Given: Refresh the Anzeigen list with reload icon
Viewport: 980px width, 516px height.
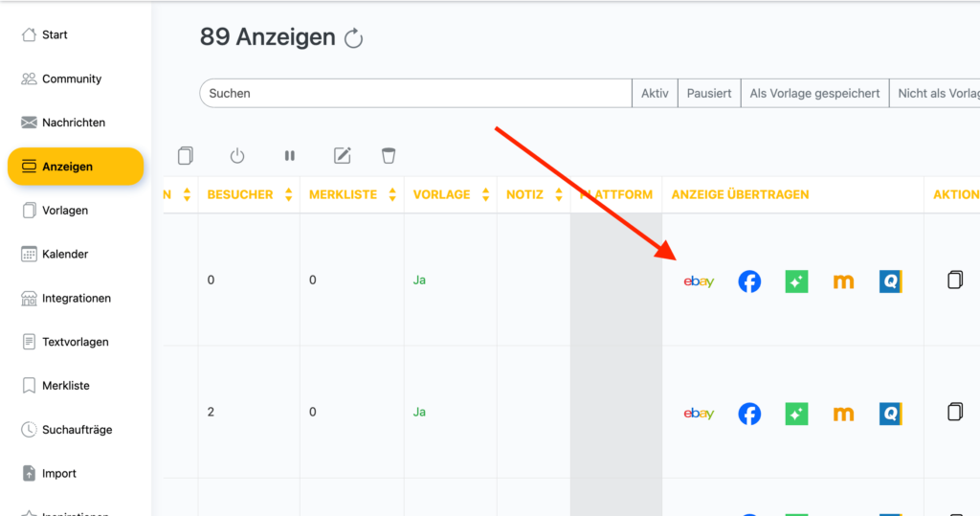Looking at the screenshot, I should (354, 38).
